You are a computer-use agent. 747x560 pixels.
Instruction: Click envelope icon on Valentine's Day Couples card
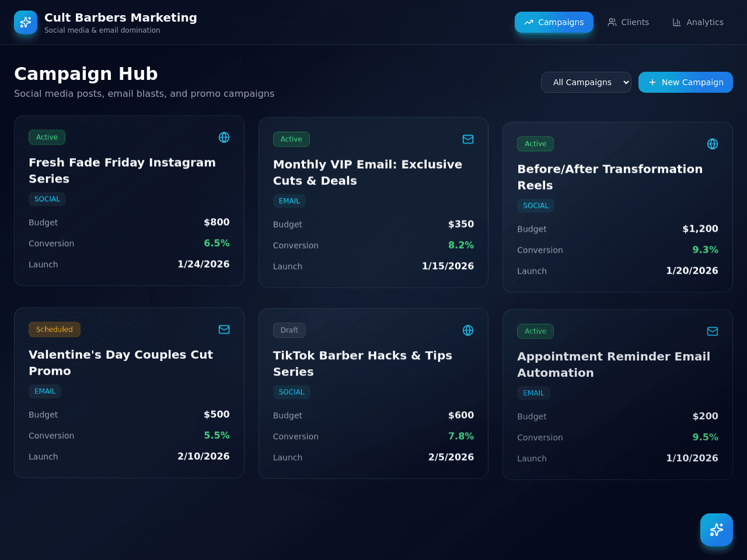(x=224, y=330)
